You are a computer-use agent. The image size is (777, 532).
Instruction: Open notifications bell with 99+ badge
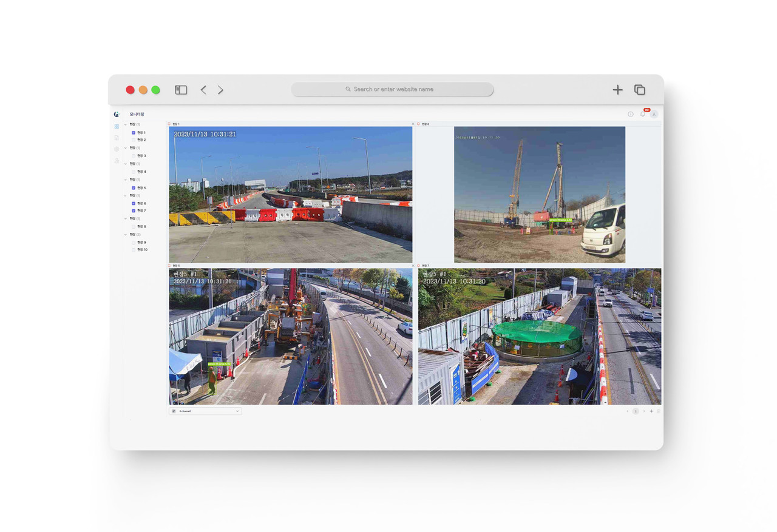click(x=643, y=114)
